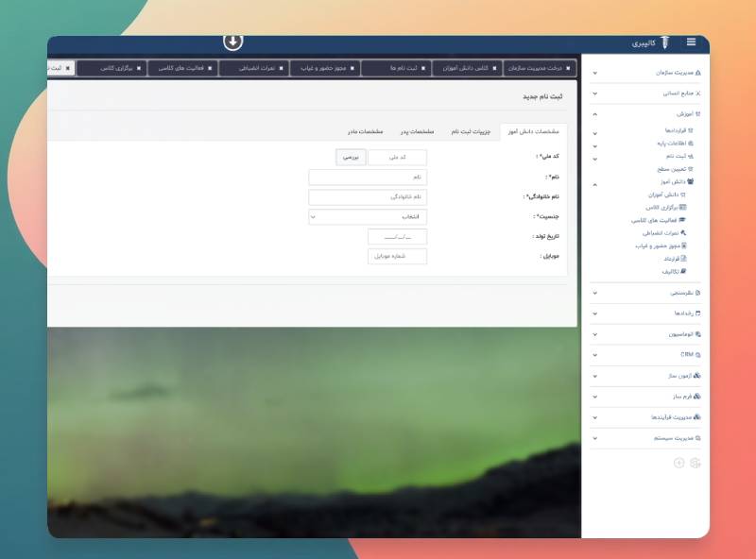Collapse the آموزش sidebar section
This screenshot has height=559, width=756.
point(645,114)
